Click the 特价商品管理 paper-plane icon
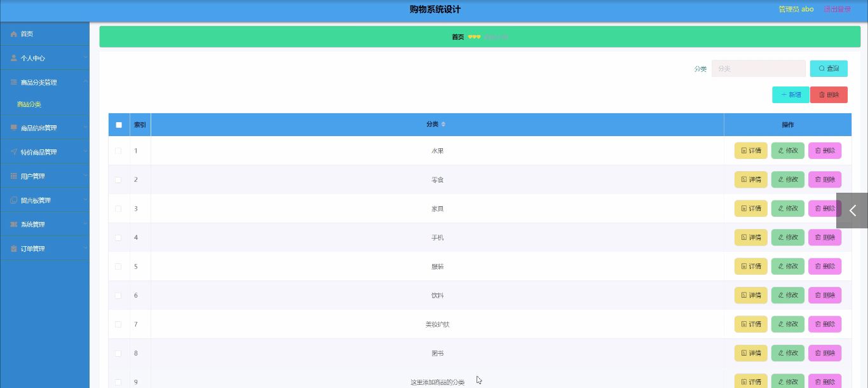The height and width of the screenshot is (388, 868). pos(13,151)
